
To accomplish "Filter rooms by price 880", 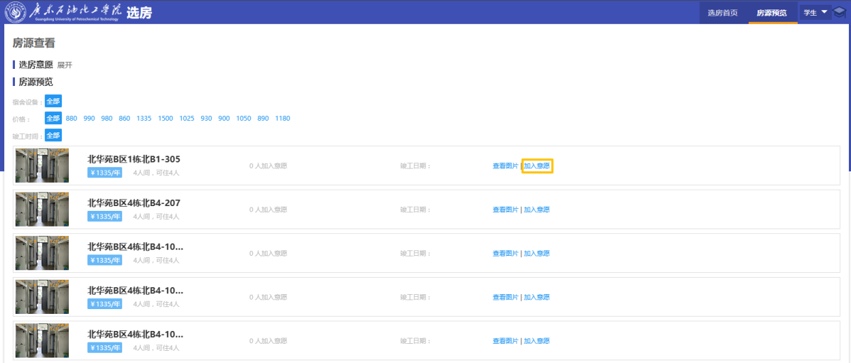I will [x=71, y=118].
